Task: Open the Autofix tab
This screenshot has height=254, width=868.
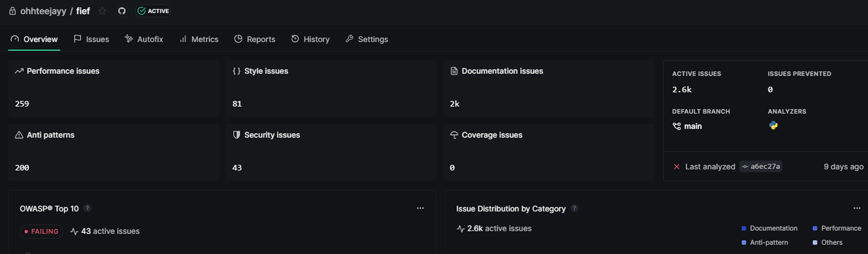Action: pos(144,39)
